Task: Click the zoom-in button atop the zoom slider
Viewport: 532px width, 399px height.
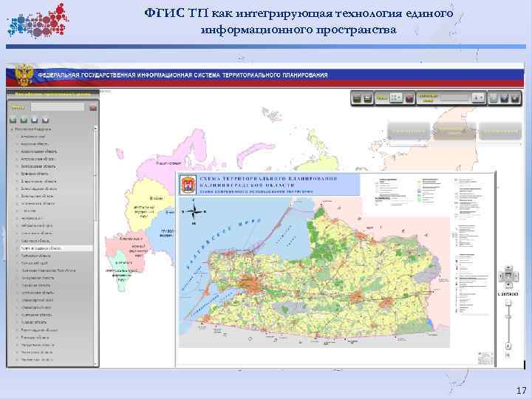Action: point(508,303)
